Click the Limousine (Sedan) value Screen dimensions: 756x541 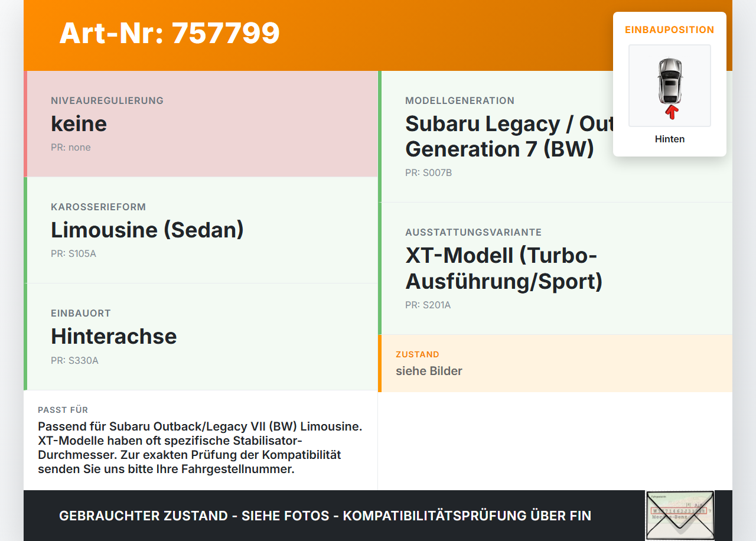[x=148, y=230]
